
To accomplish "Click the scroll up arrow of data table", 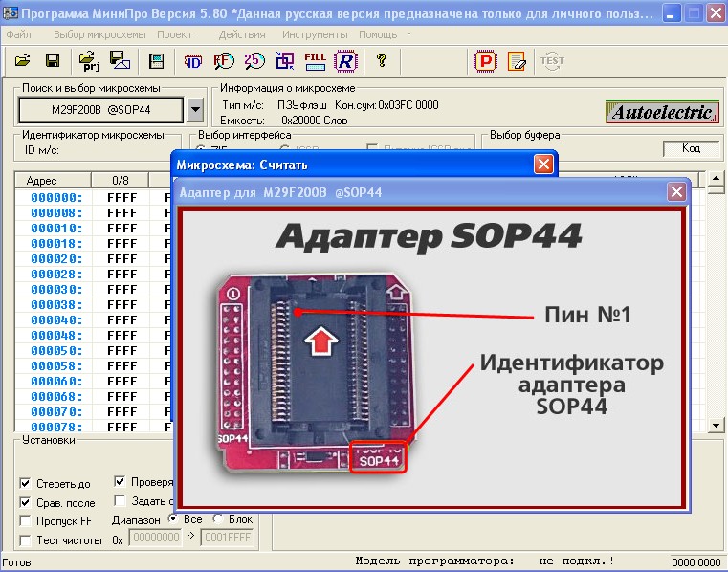I will (716, 178).
